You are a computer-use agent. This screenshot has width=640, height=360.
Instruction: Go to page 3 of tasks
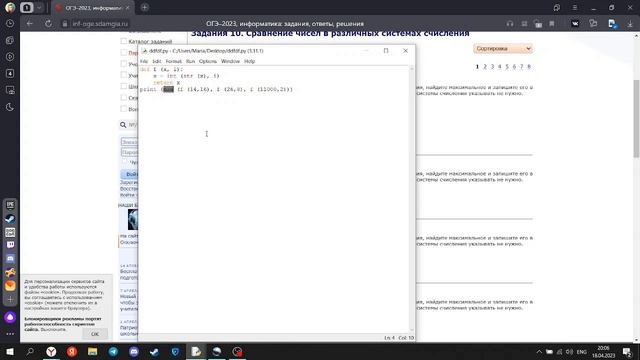pos(492,67)
